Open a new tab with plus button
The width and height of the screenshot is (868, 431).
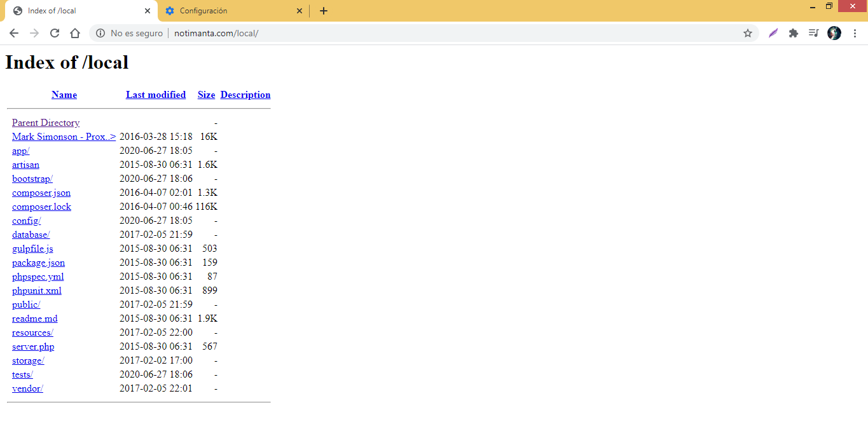coord(324,11)
